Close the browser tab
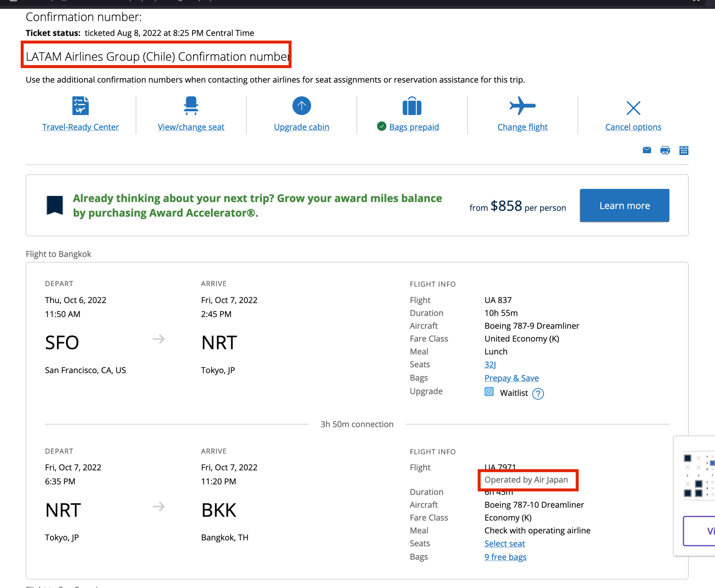Screen dimensions: 715x588 point(696,1)
